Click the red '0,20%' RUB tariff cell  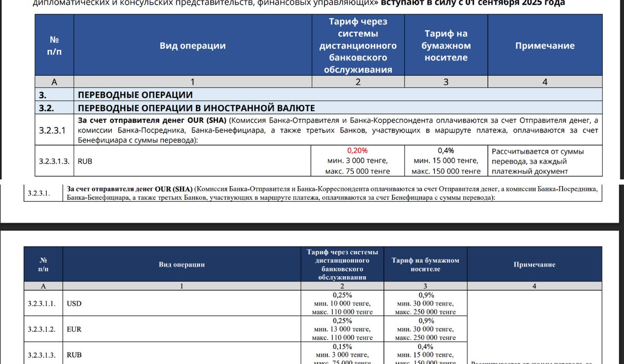[x=358, y=161]
